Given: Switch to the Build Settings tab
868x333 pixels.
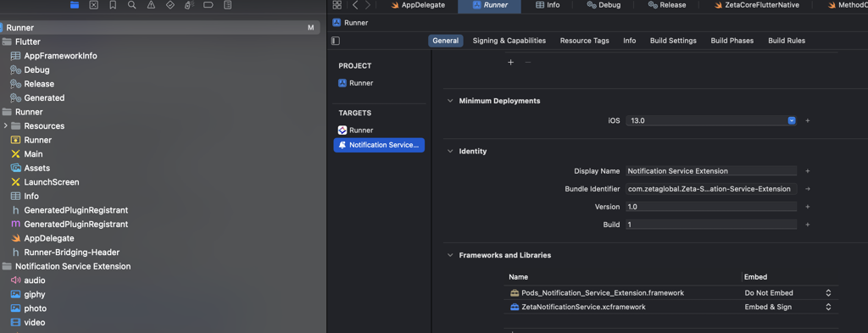Looking at the screenshot, I should pos(673,41).
